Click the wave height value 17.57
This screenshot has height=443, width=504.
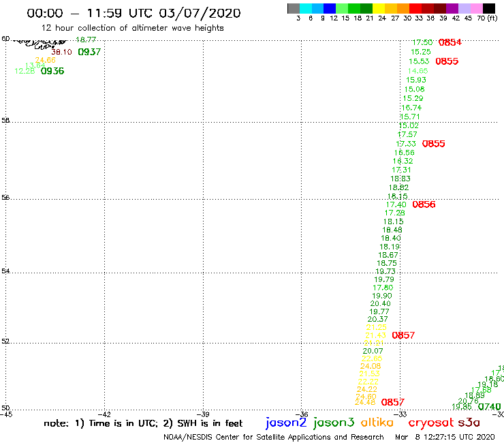click(x=407, y=135)
